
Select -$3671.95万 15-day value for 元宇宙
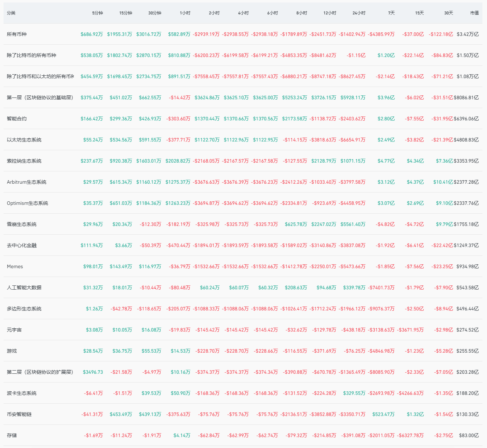[x=410, y=330]
